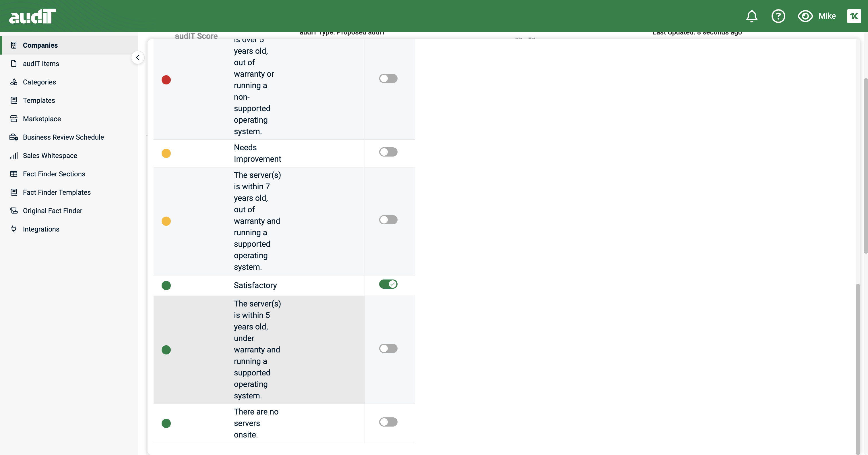Screen dimensions: 868x455
Task: Open the notifications bell
Action: (752, 16)
